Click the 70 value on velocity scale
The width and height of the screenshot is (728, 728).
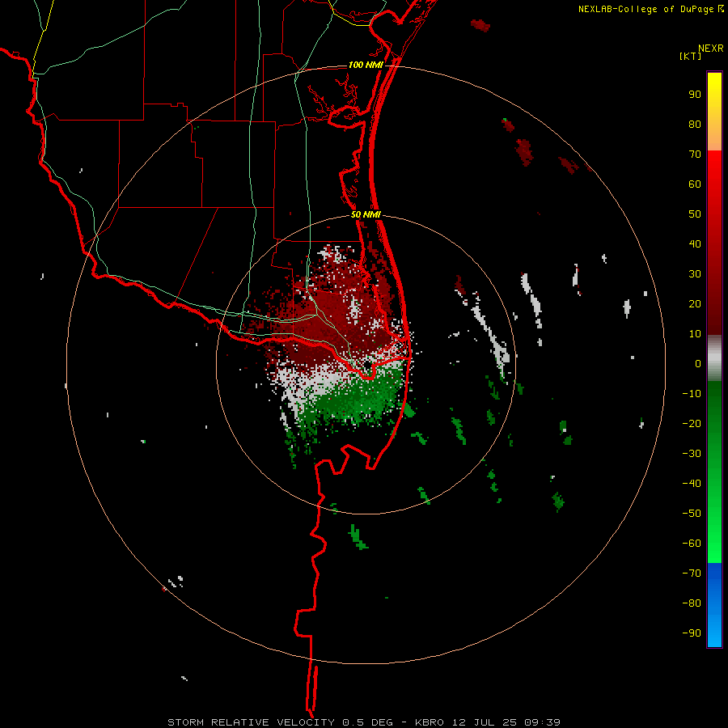[x=695, y=154]
